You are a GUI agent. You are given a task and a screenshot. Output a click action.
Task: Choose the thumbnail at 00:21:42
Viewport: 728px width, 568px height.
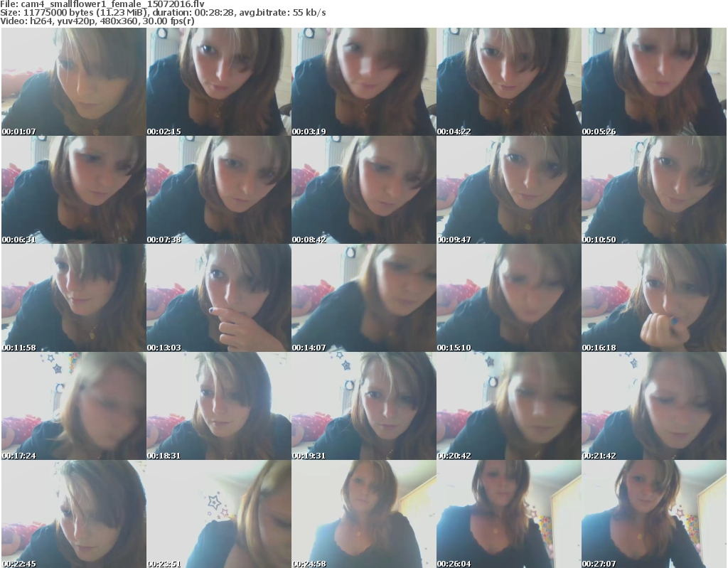click(x=654, y=407)
